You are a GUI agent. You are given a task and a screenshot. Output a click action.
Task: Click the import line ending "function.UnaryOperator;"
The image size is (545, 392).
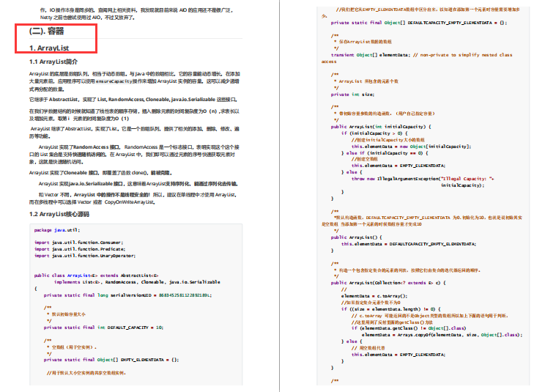[85, 256]
